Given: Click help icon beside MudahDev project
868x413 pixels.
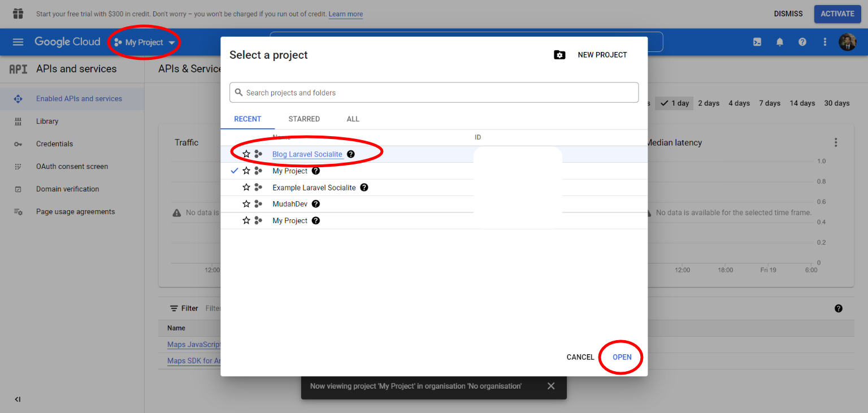Looking at the screenshot, I should (316, 204).
